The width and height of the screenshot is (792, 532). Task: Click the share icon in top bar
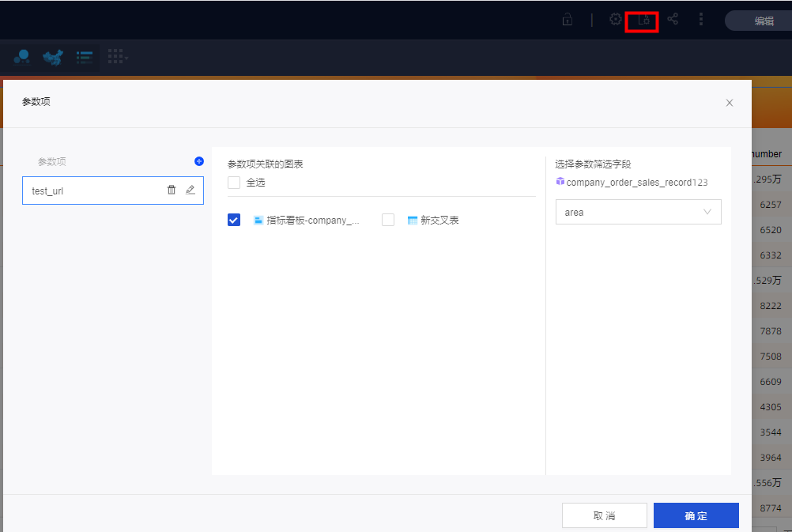tap(673, 20)
